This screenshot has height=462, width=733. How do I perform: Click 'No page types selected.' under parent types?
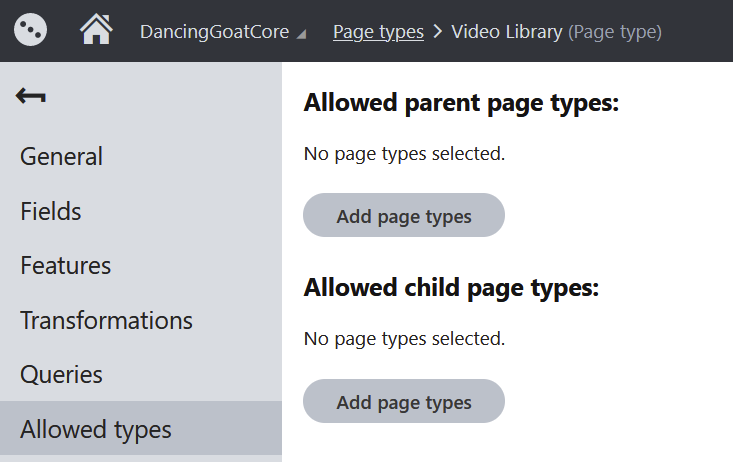404,154
